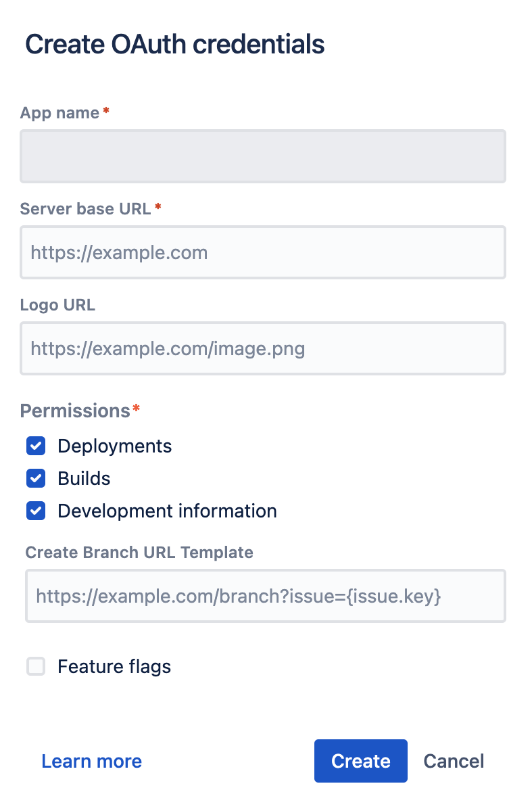
Task: Click the App name field label
Action: coord(60,113)
